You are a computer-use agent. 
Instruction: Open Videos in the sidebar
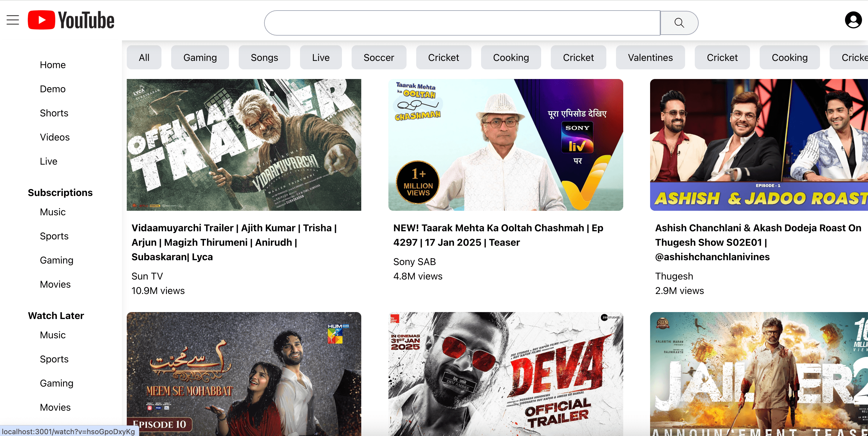tap(55, 137)
